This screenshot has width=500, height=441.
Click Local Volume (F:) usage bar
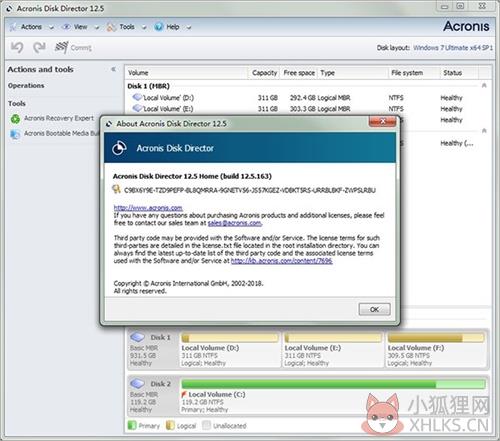pyautogui.click(x=436, y=338)
